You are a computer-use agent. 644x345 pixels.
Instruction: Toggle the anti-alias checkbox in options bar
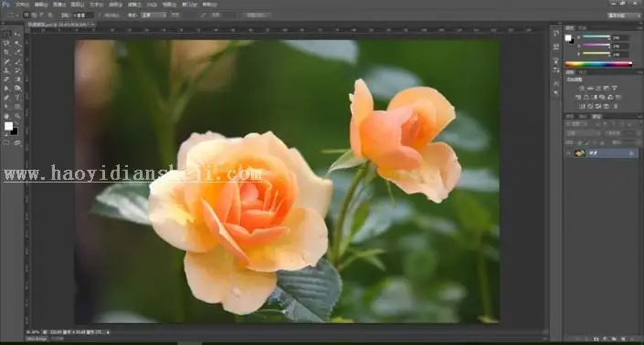click(x=100, y=16)
